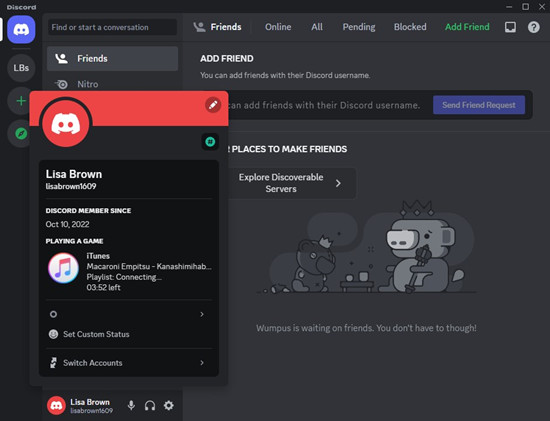Click the large profile avatar in popup
The height and width of the screenshot is (421, 550).
tap(66, 123)
